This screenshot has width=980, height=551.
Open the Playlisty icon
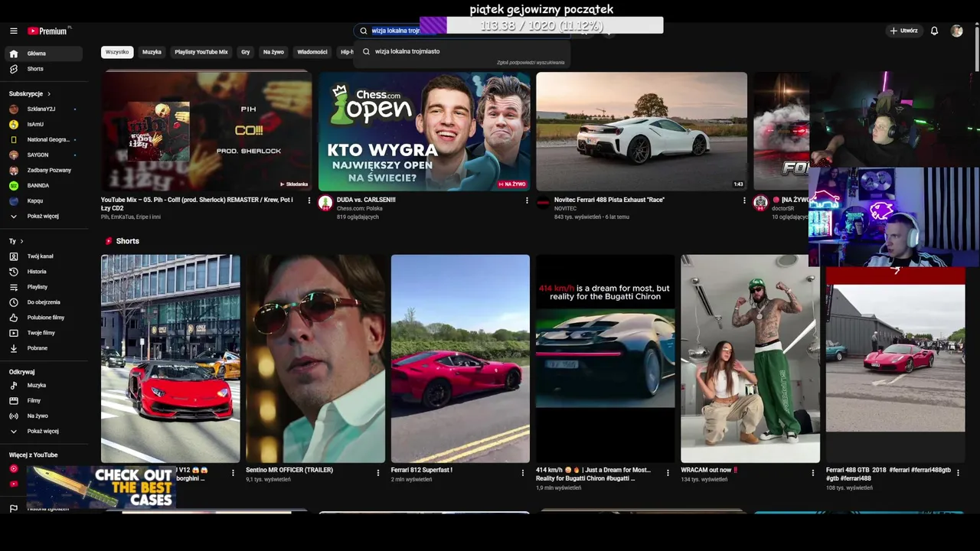[14, 287]
